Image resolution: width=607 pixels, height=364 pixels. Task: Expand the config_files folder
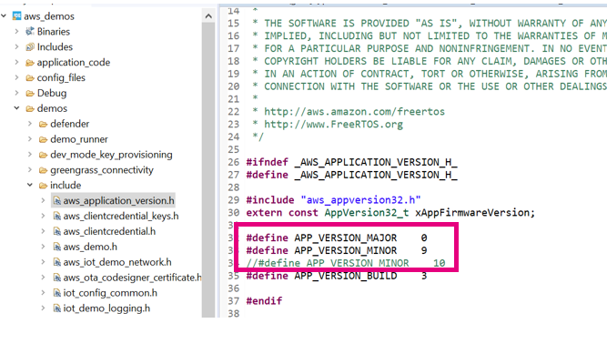coord(16,77)
